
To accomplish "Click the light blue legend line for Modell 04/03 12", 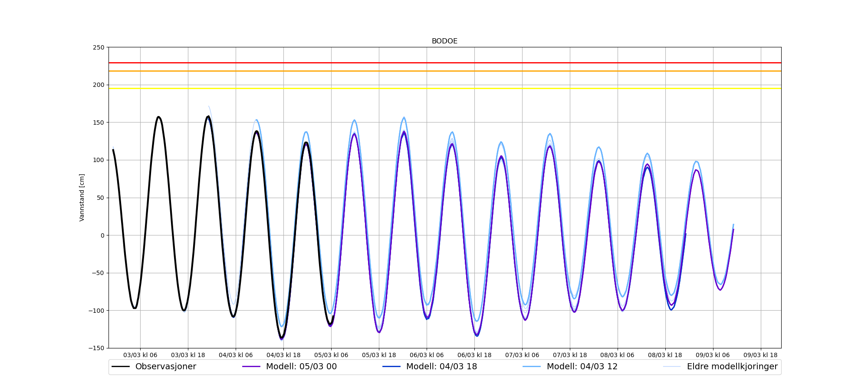I will click(x=532, y=367).
